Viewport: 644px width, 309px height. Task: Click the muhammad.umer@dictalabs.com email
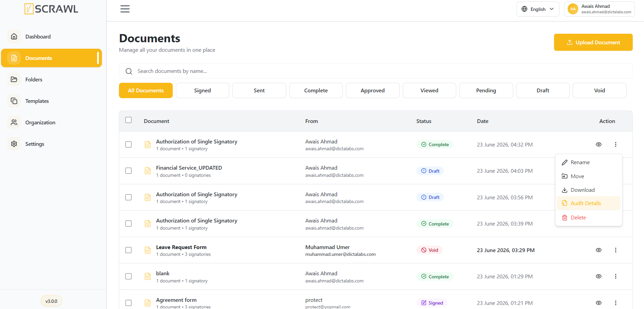[340, 254]
